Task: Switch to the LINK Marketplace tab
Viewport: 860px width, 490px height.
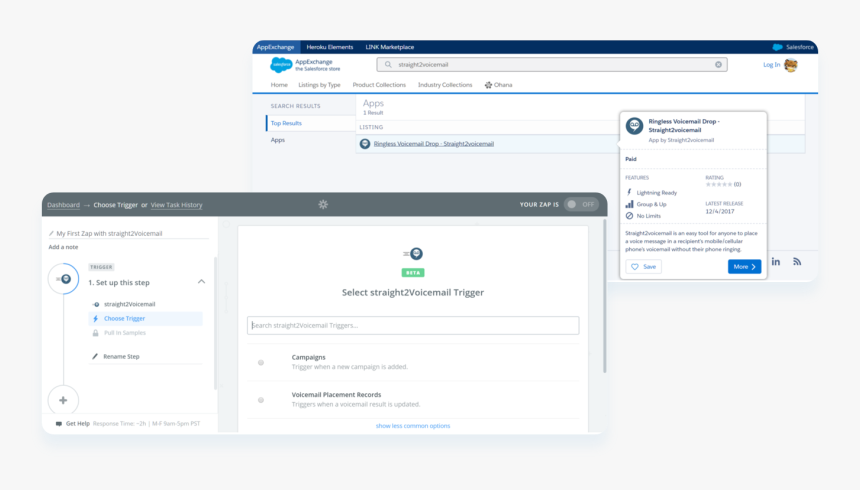Action: (390, 47)
